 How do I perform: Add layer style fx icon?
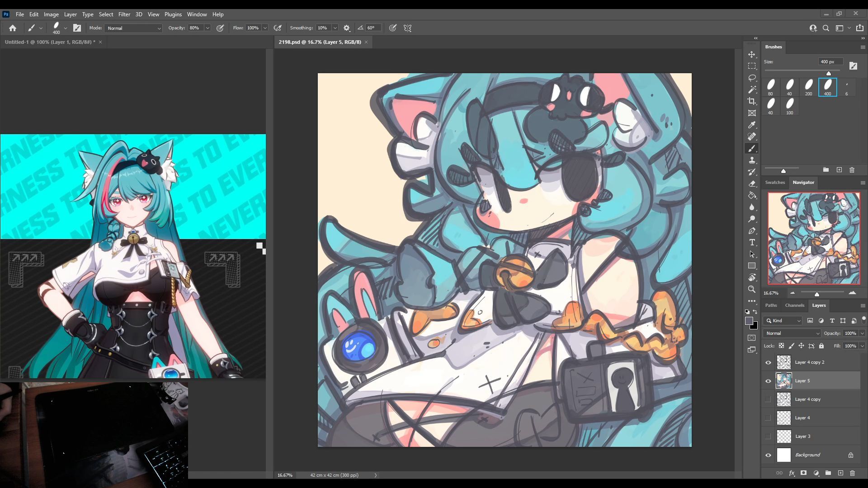point(792,473)
